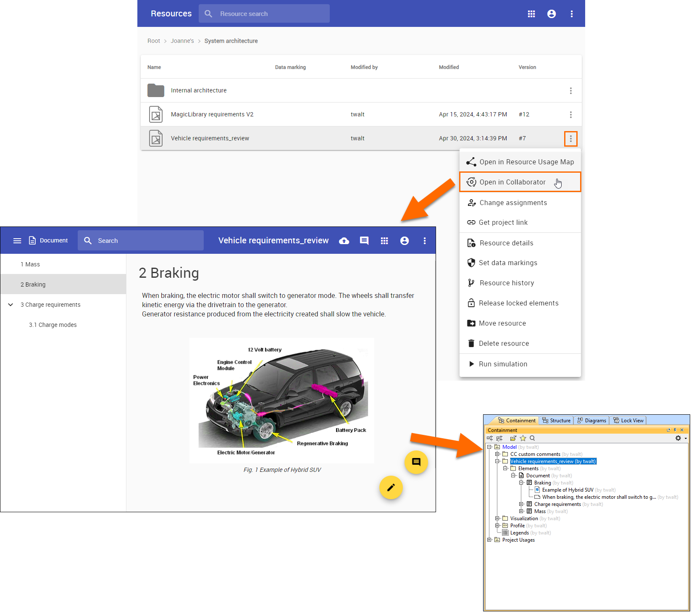Click the Resource search field

pos(269,14)
